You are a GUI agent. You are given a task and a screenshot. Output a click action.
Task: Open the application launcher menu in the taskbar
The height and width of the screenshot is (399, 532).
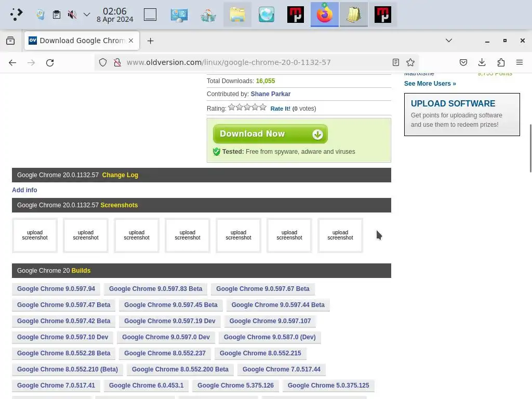point(16,14)
